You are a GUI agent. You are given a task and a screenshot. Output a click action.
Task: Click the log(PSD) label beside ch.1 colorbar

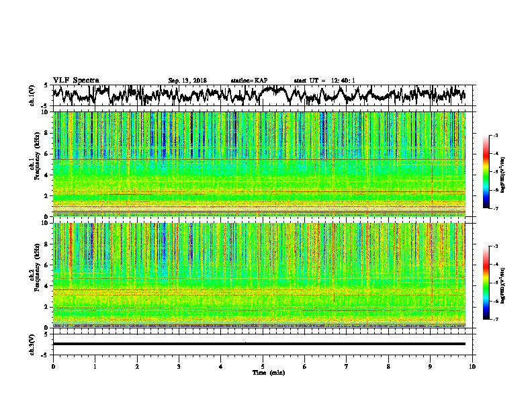click(x=502, y=175)
